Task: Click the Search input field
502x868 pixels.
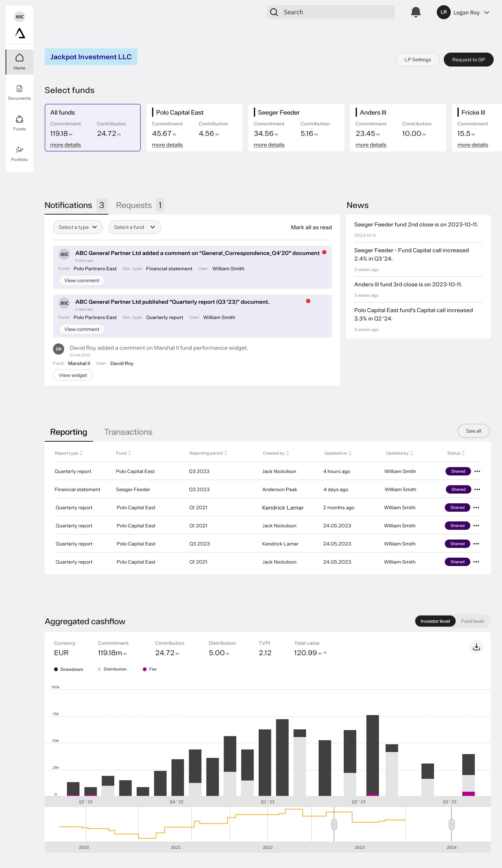Action: pyautogui.click(x=331, y=12)
